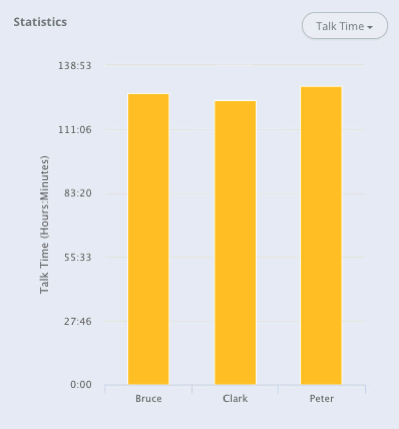This screenshot has height=429, width=399.
Task: Click the 55:33 axis value
Action: click(78, 257)
